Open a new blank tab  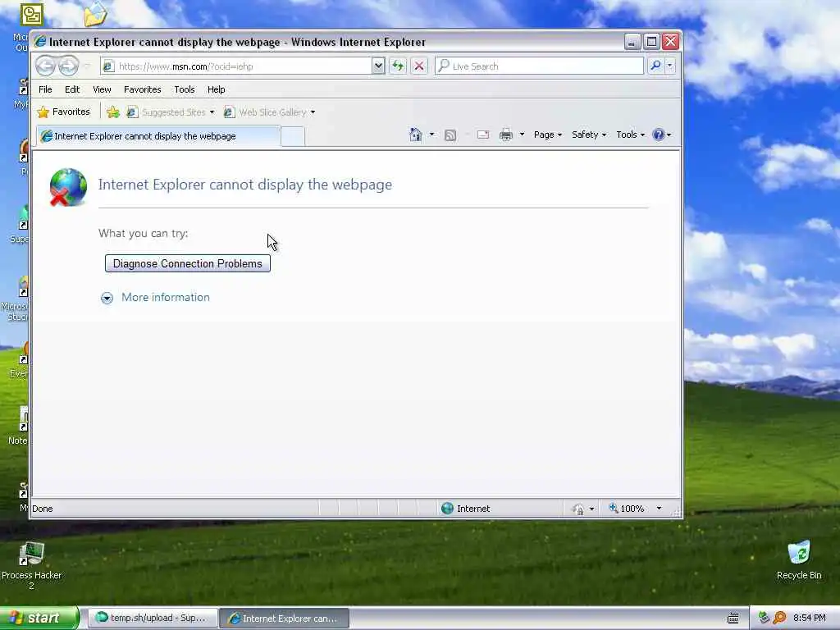coord(293,137)
